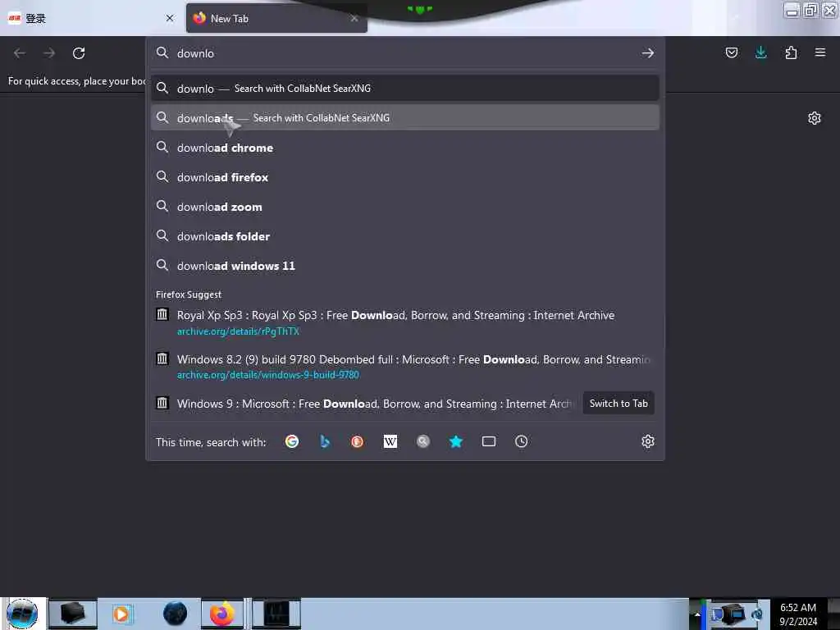Close the 登录 tab

pyautogui.click(x=170, y=18)
